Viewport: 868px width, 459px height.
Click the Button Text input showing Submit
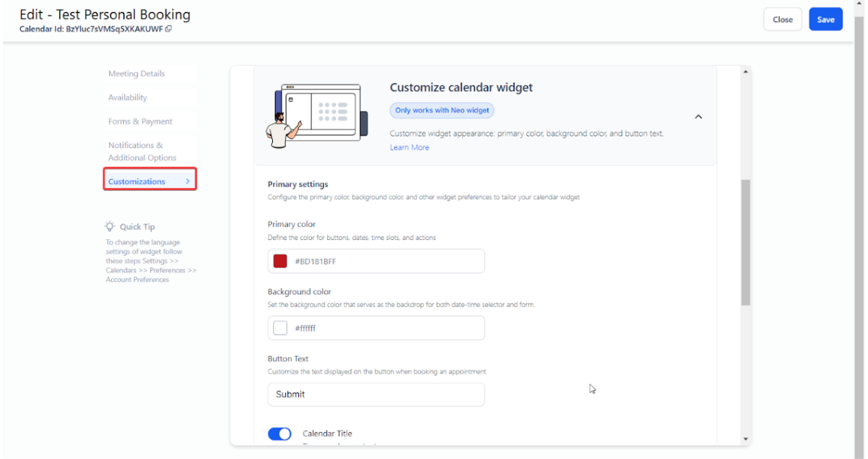pyautogui.click(x=376, y=394)
